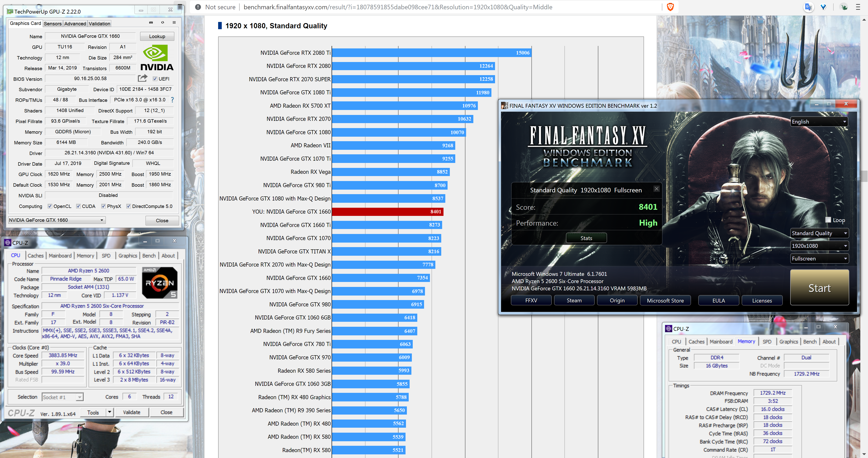Image resolution: width=868 pixels, height=458 pixels.
Task: Open the GPU selector dropdown in GPU-Z
Action: (x=57, y=220)
